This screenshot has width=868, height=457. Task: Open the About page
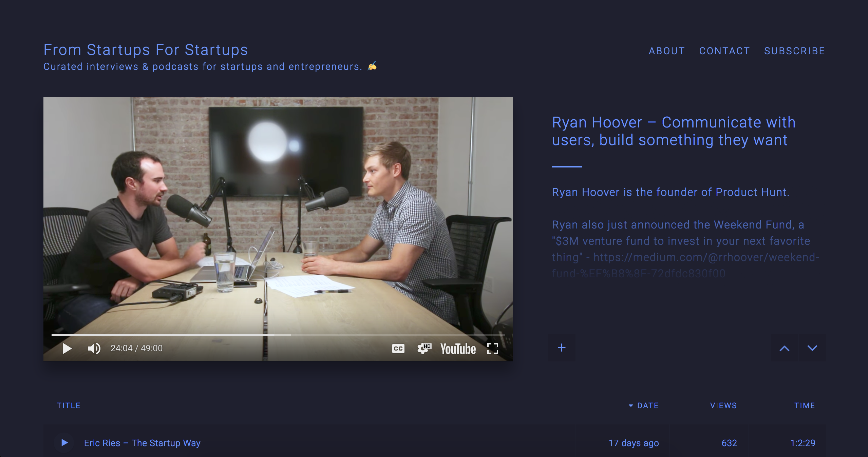tap(667, 51)
